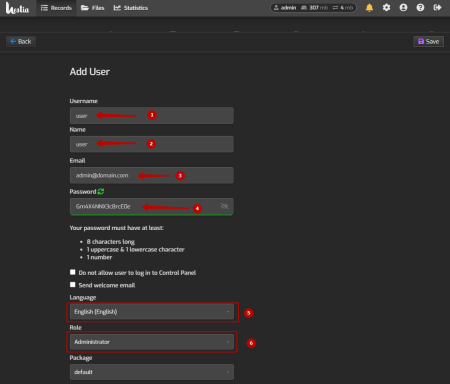The height and width of the screenshot is (384, 450).
Task: Go to the Records menu
Action: coord(56,8)
